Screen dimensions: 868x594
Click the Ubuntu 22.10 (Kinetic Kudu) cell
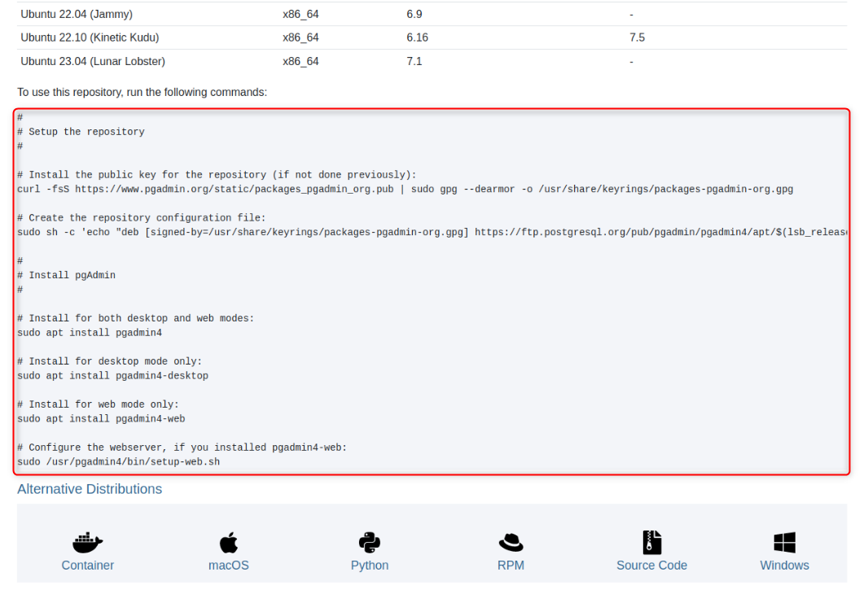(90, 37)
